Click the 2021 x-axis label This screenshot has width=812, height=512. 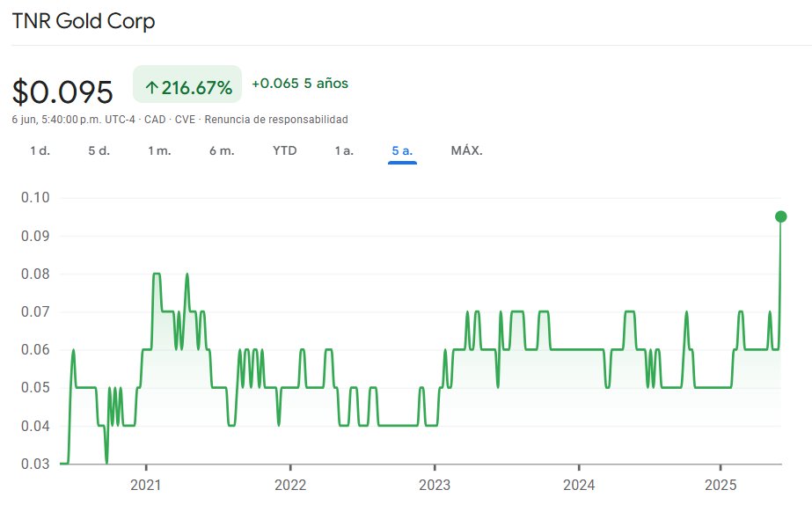[x=145, y=485]
